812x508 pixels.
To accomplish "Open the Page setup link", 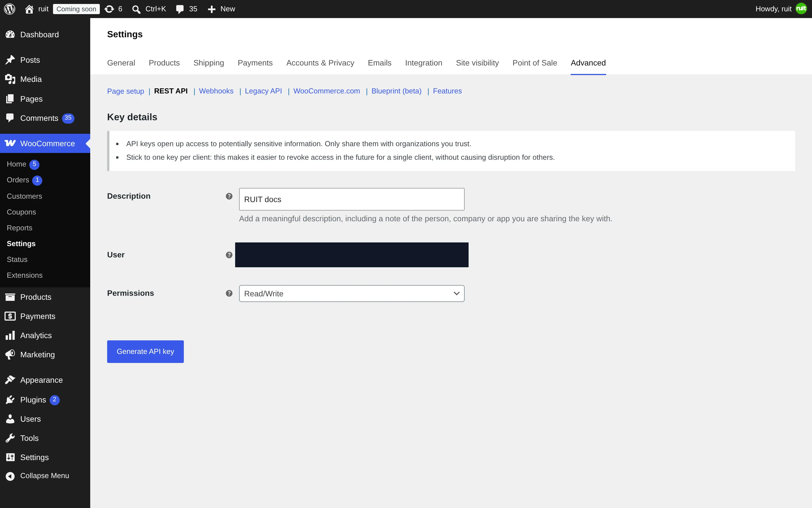I will [x=125, y=91].
